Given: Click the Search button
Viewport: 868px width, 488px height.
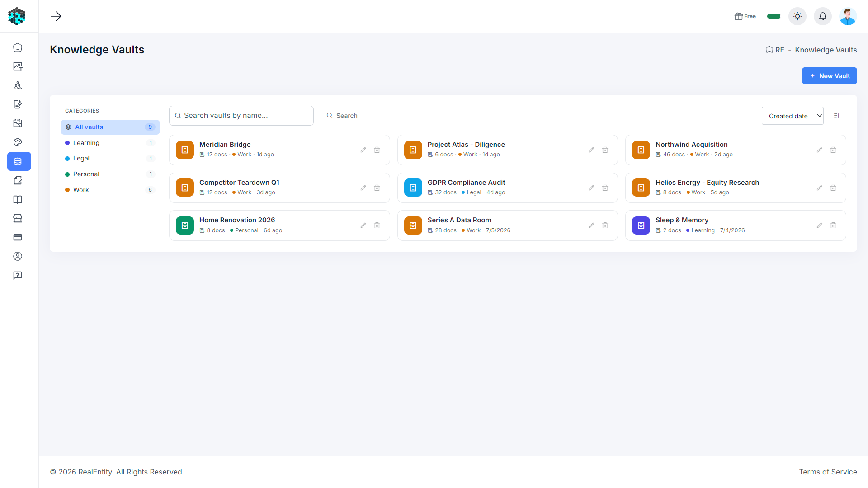Looking at the screenshot, I should [342, 116].
